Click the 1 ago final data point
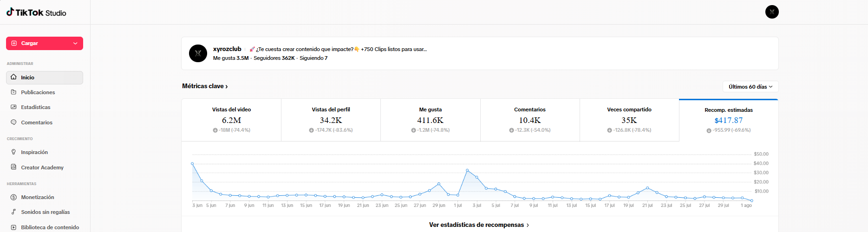Screen dimensions: 868x232 tap(751, 200)
